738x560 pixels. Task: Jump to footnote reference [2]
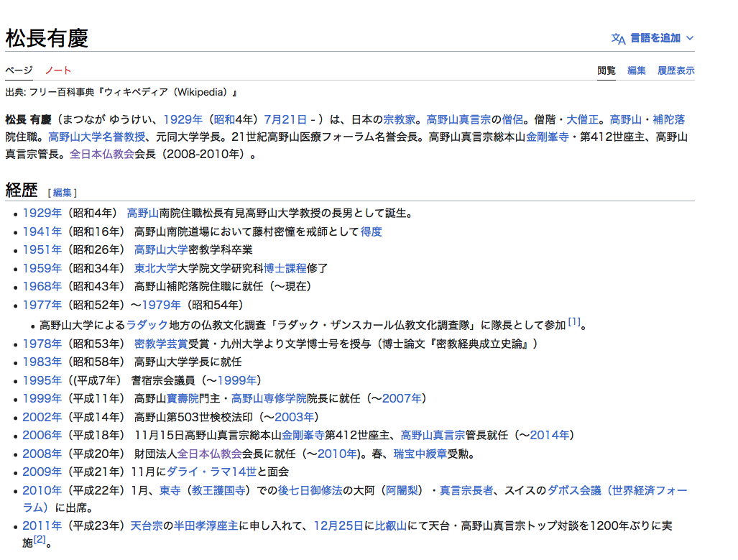[x=40, y=539]
